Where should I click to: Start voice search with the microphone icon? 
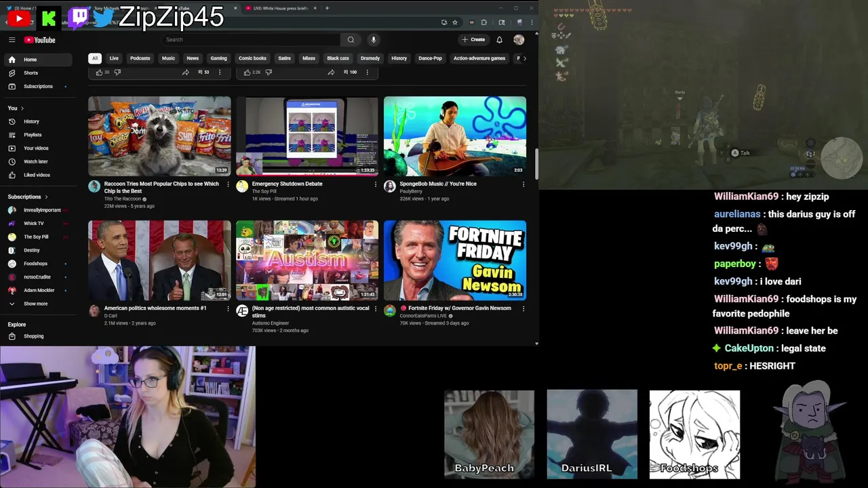tap(373, 40)
